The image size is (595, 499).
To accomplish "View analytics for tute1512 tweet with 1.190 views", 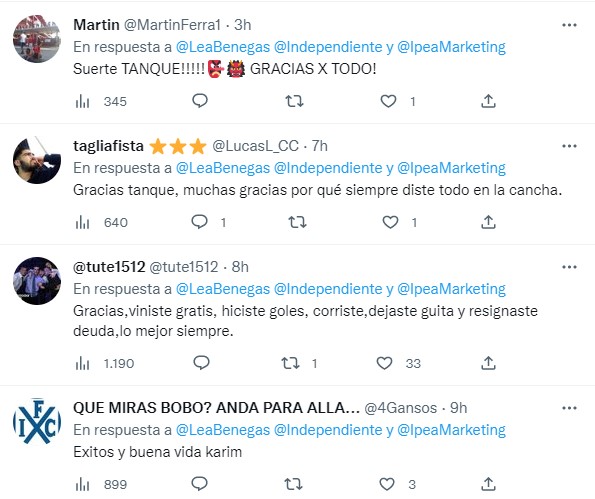I will pyautogui.click(x=82, y=364).
